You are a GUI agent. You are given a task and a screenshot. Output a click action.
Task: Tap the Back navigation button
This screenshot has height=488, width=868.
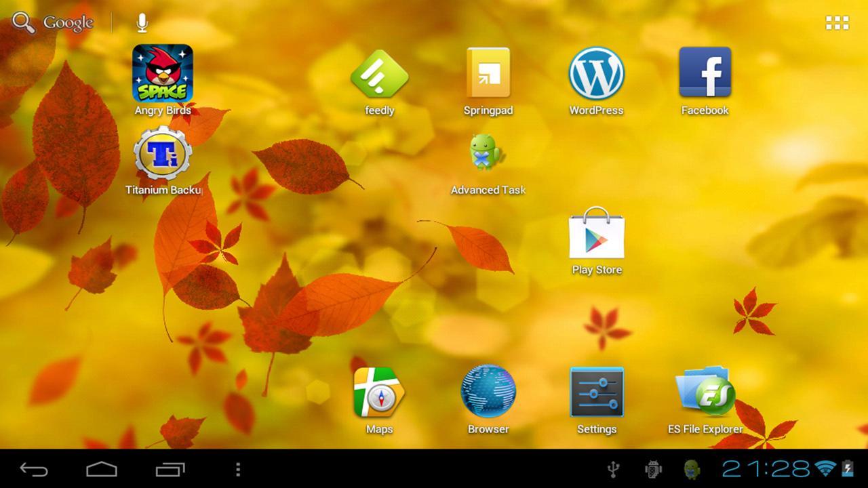(x=33, y=469)
